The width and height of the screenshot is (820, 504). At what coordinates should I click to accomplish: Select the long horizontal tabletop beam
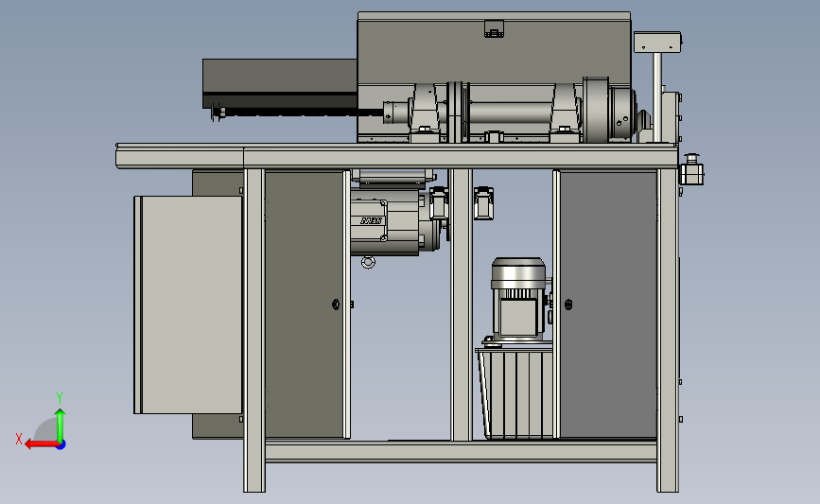tap(397, 156)
